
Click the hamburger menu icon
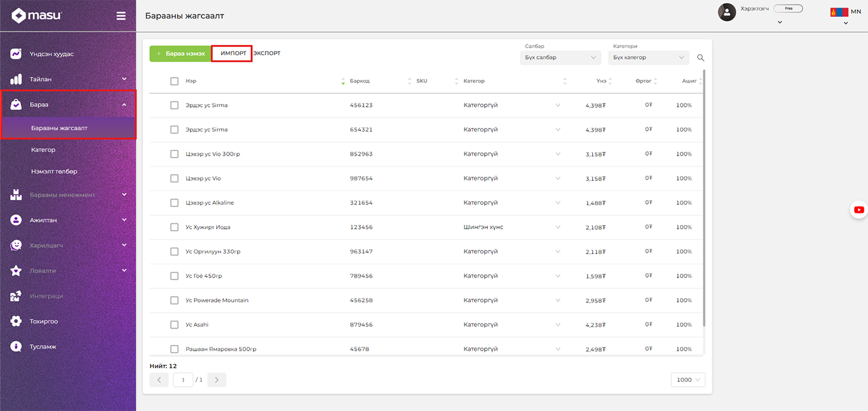coord(121,16)
